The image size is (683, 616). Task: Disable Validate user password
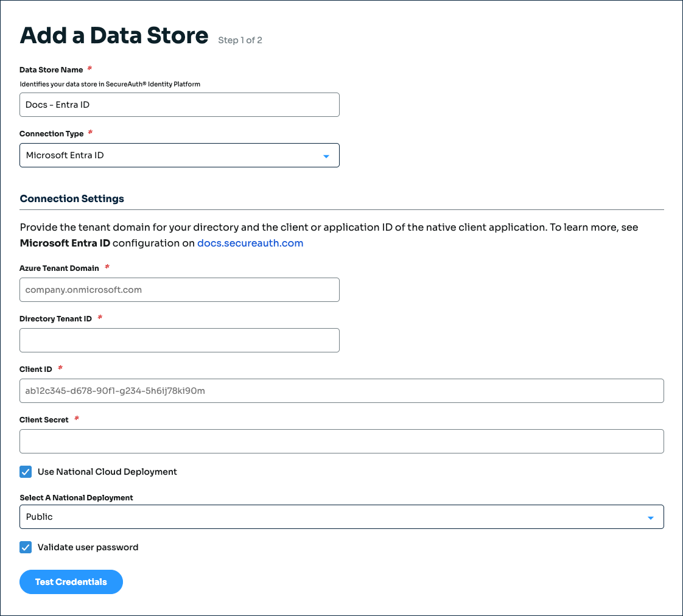(26, 547)
